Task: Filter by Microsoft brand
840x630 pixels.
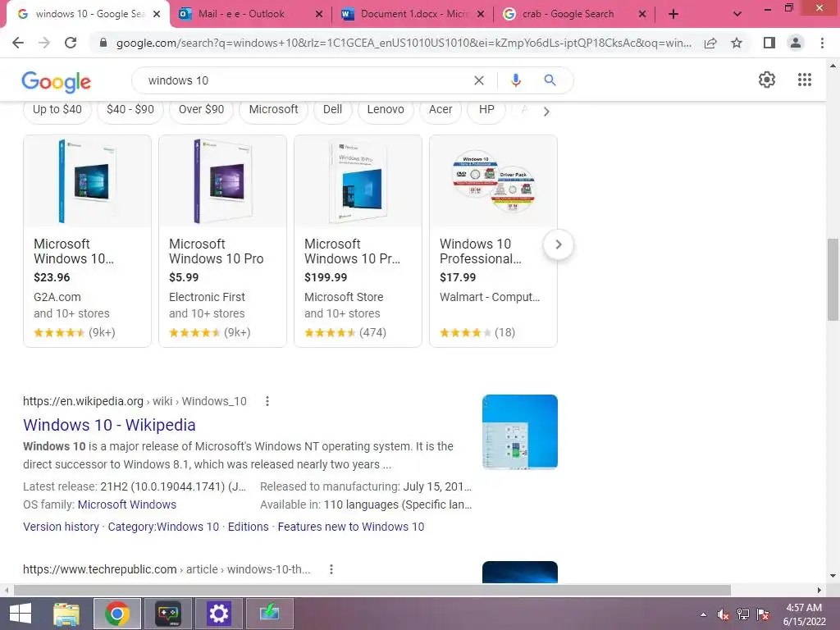Action: (274, 110)
